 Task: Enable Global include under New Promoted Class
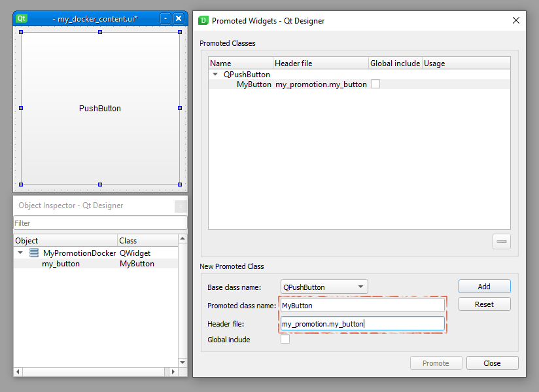click(285, 340)
